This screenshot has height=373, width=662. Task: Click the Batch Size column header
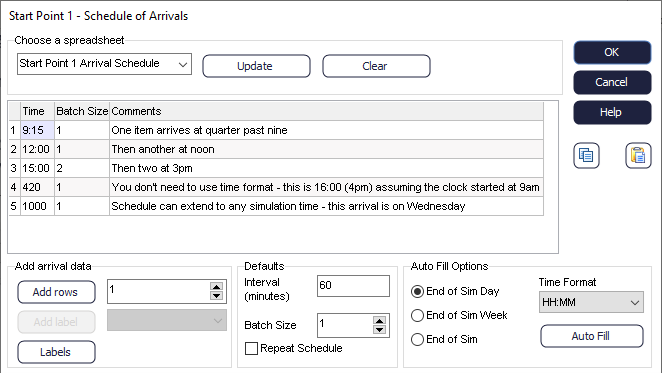82,111
